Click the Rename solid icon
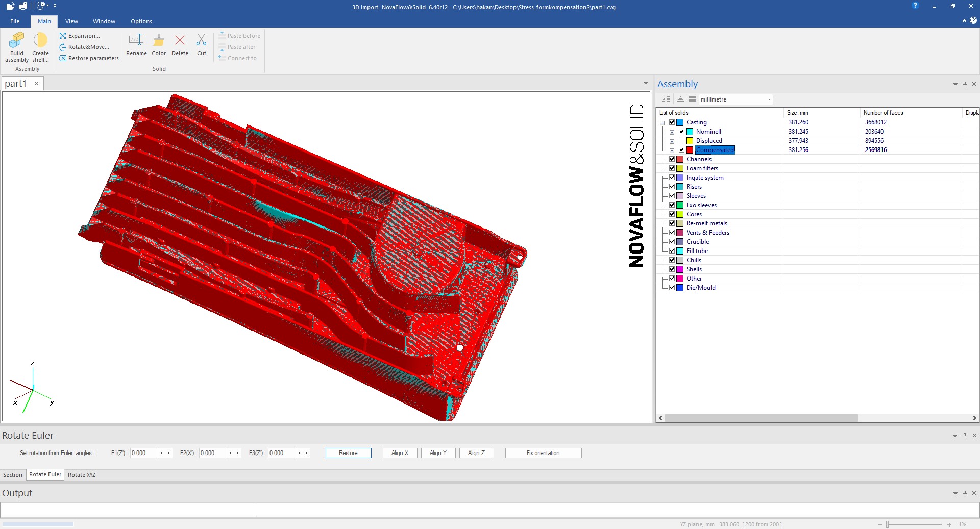Image resolution: width=980 pixels, height=529 pixels. (136, 41)
